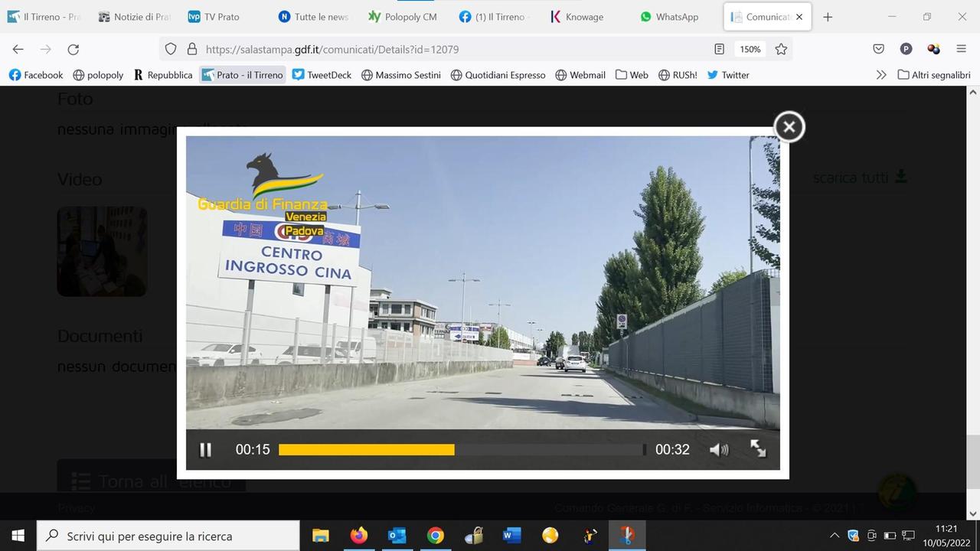Open the Windows Start menu
The width and height of the screenshot is (980, 551).
point(18,536)
